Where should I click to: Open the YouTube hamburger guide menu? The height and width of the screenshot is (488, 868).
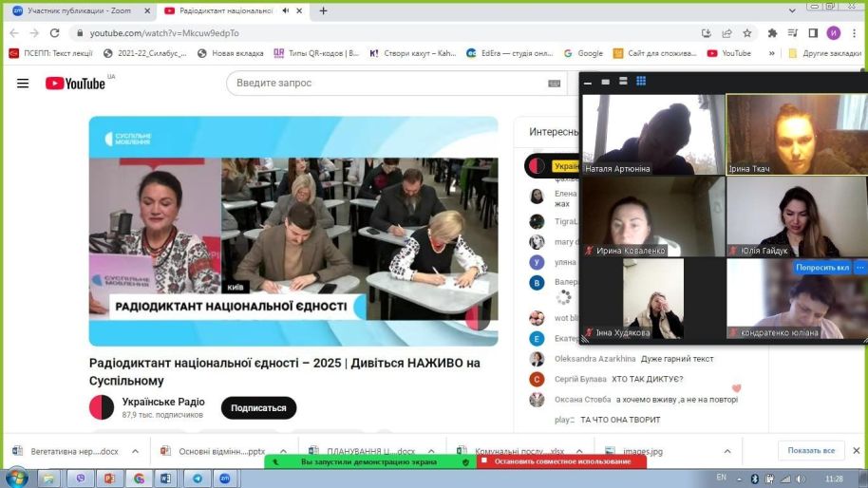[x=23, y=84]
